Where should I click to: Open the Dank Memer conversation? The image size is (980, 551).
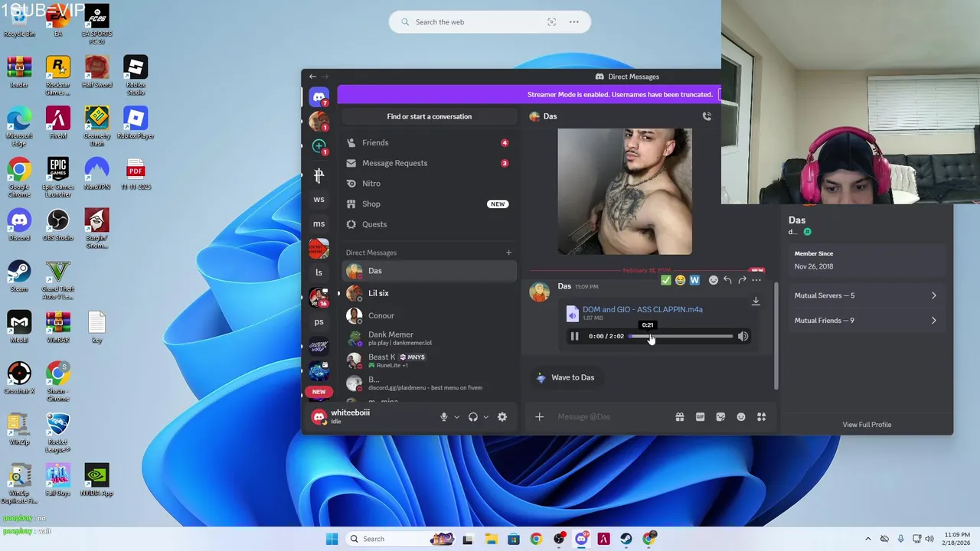pos(430,338)
